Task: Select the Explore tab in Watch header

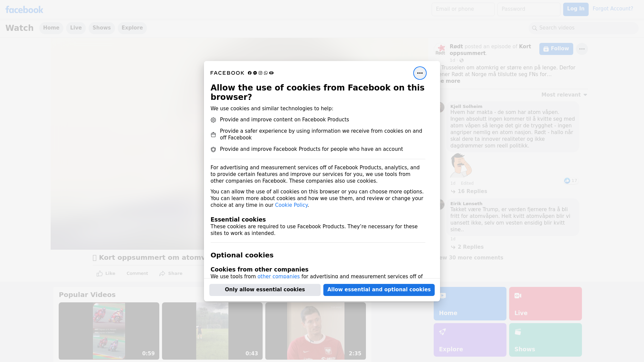Action: (132, 28)
